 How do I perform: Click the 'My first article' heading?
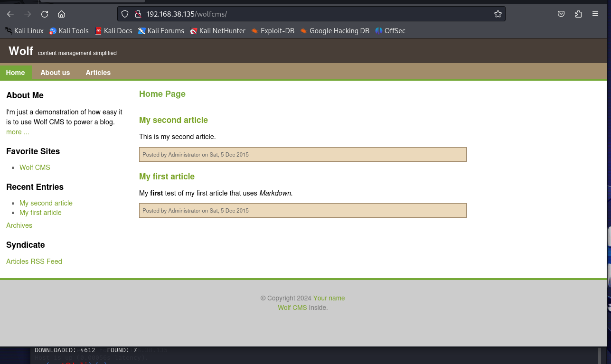pos(167,177)
